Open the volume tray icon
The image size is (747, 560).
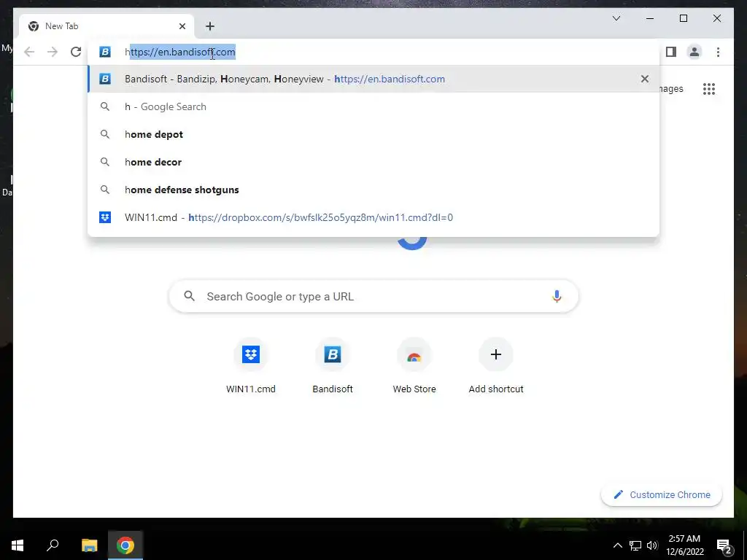tap(652, 545)
